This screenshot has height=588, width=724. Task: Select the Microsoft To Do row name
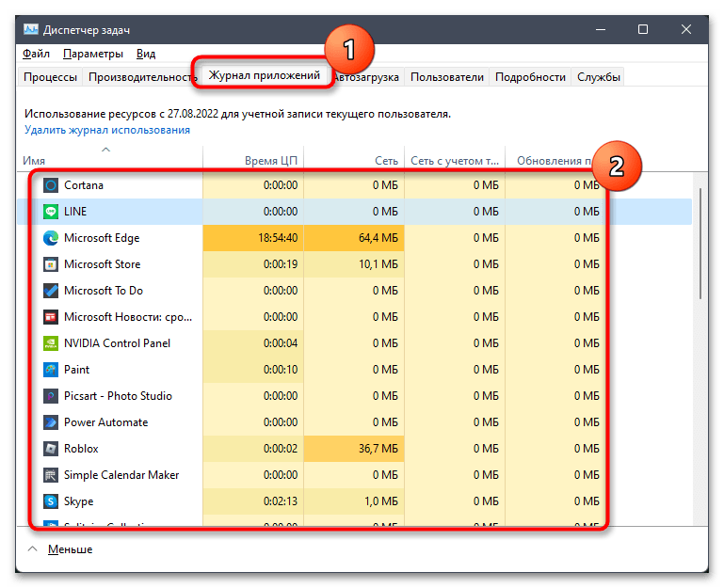(104, 291)
